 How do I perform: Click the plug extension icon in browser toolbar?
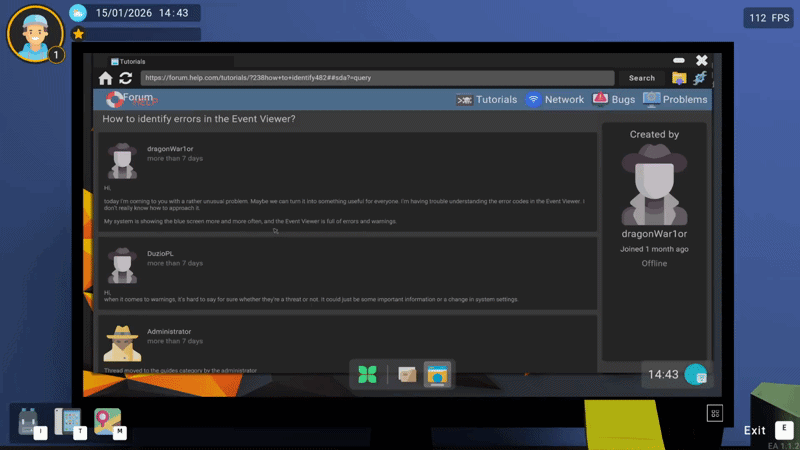(700, 78)
